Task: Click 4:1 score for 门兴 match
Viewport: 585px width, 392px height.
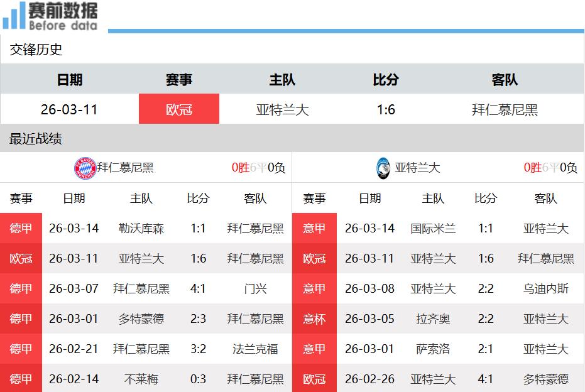Action: 198,289
